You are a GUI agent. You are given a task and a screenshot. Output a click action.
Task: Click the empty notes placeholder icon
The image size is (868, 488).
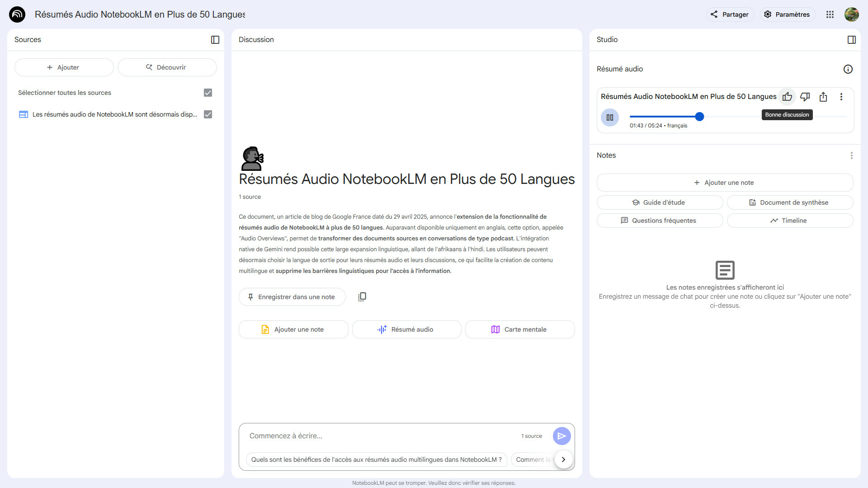[725, 270]
